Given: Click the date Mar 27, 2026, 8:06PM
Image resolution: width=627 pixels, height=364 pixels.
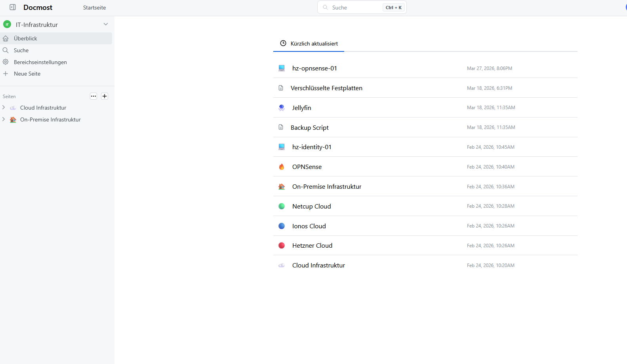Looking at the screenshot, I should click(490, 68).
